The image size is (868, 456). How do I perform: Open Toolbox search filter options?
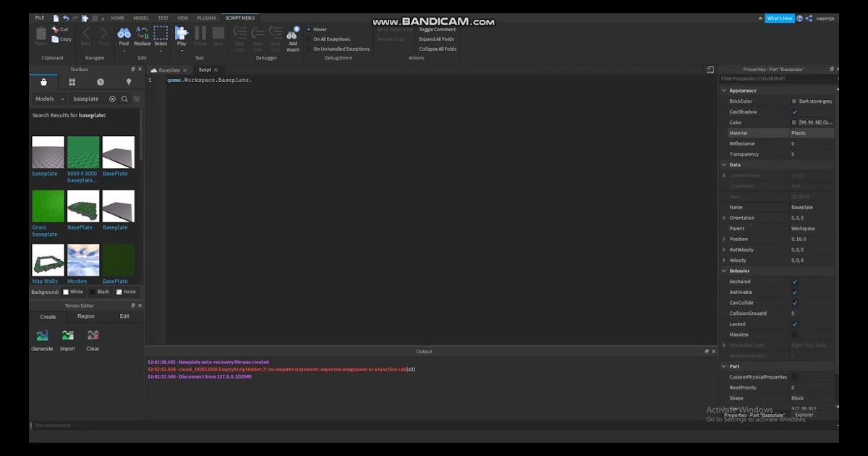tap(136, 98)
